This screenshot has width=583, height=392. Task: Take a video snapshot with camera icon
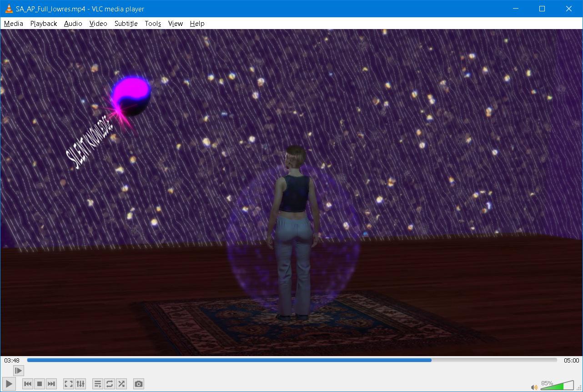[139, 384]
